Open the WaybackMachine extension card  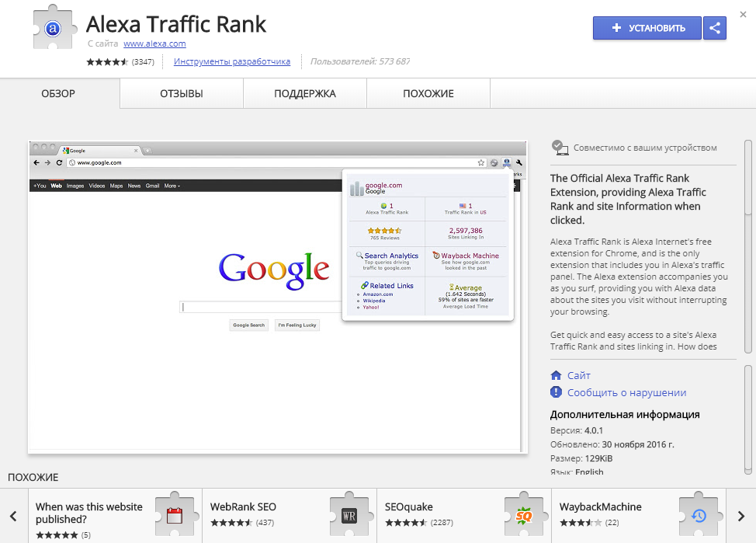coord(639,516)
